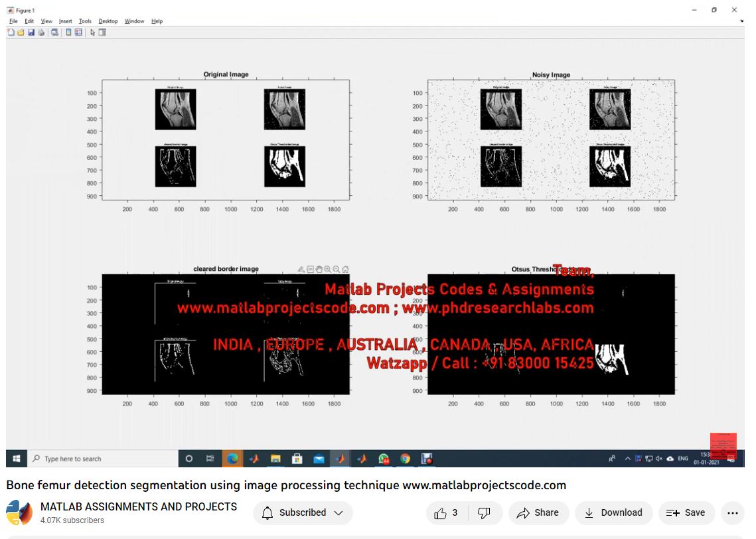
Task: Click the Insert Colorbar toolbar icon
Action: pos(68,33)
